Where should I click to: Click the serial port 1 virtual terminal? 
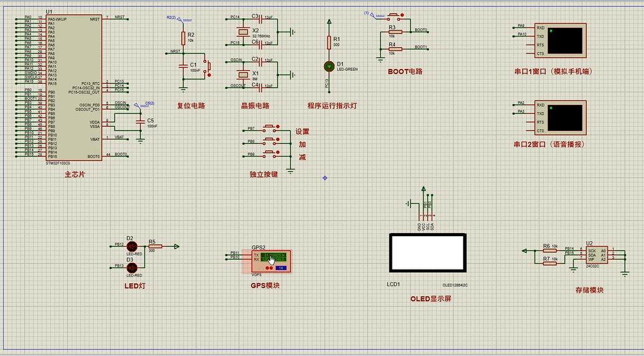coord(561,40)
